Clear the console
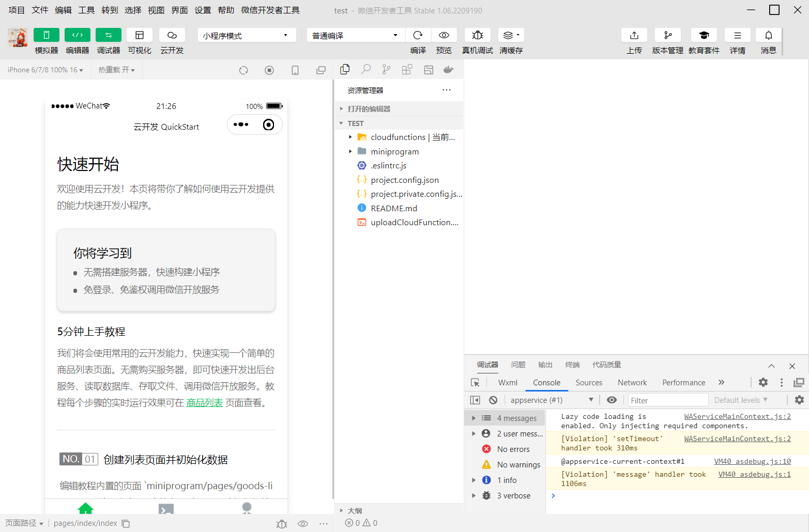This screenshot has width=809, height=532. (x=493, y=400)
